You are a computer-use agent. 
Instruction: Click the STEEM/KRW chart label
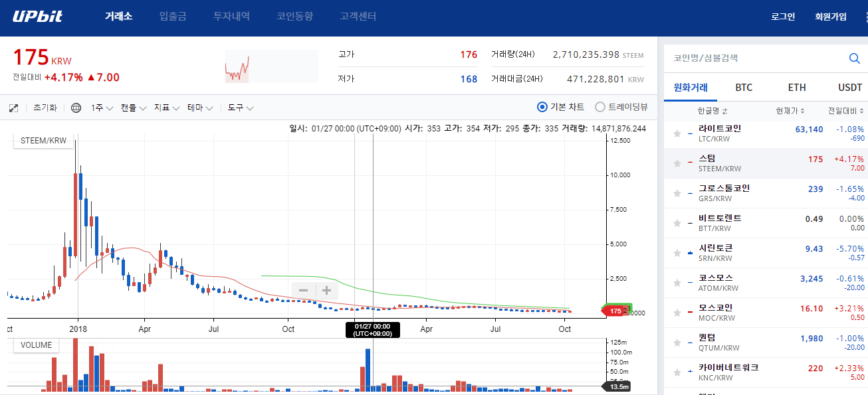(x=44, y=141)
